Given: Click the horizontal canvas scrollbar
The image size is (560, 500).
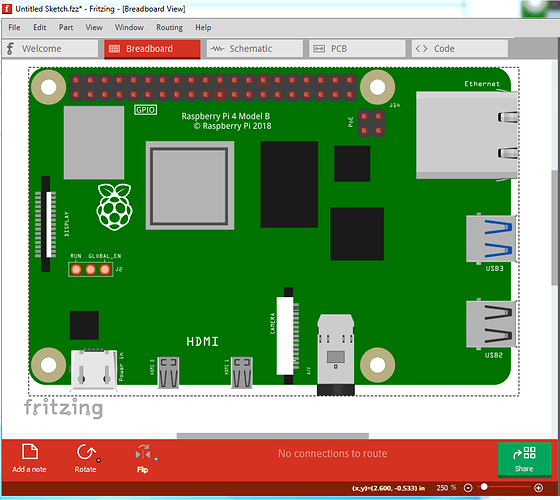Looking at the screenshot, I should pyautogui.click(x=273, y=436).
